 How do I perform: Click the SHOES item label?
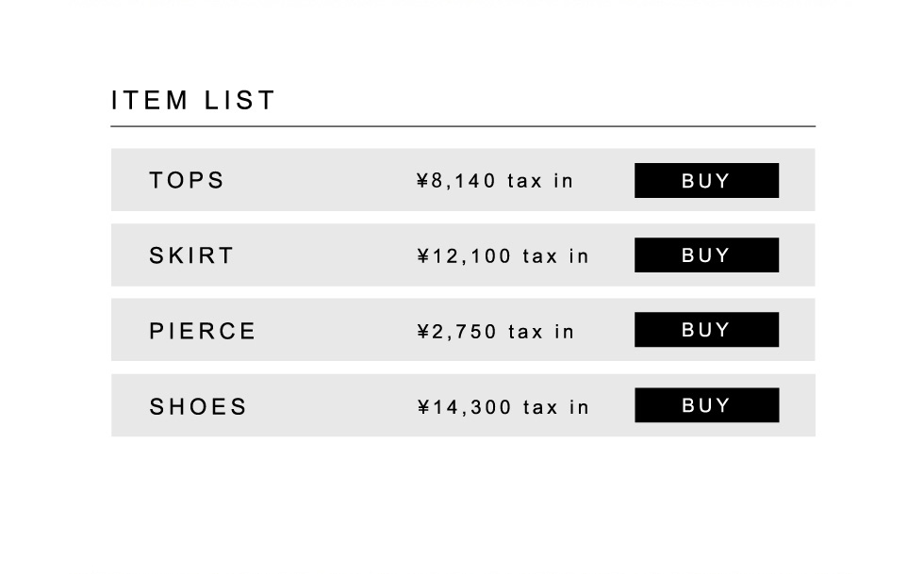coord(198,406)
